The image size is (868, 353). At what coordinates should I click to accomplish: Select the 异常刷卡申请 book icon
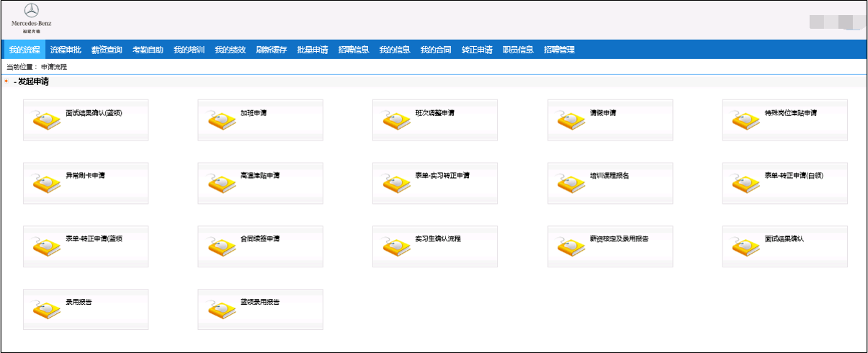[47, 184]
